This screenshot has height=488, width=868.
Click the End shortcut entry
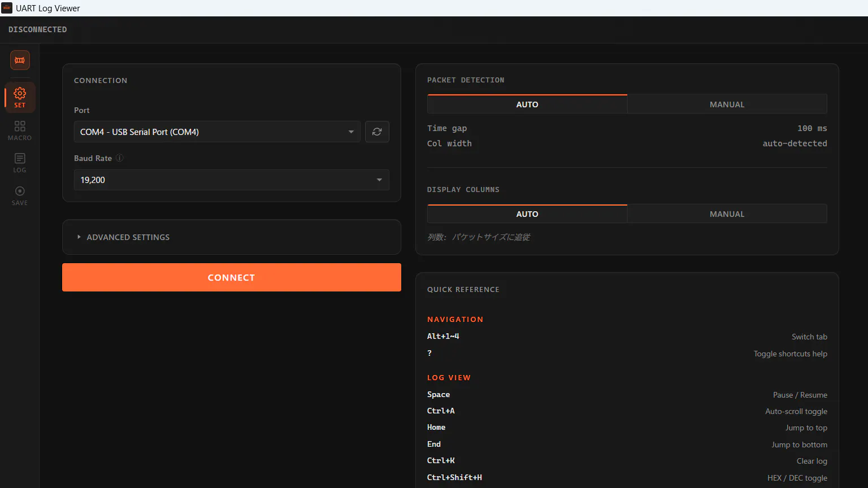point(434,444)
